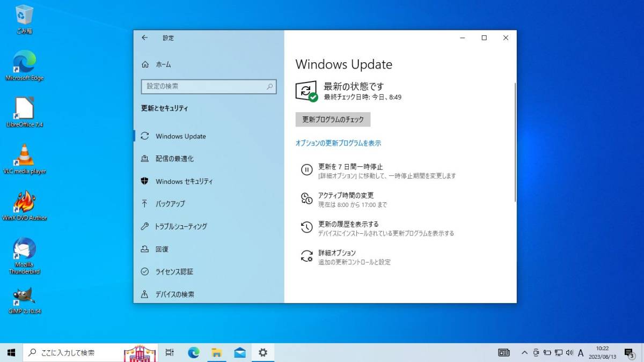Image resolution: width=644 pixels, height=362 pixels.
Task: Select the WinX DVD Author desktop shortcut
Action: 24,205
